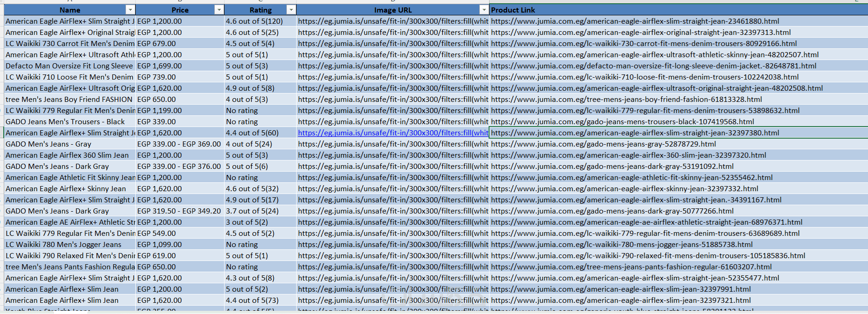
Task: Select price cell "EGP 679.00"
Action: coord(180,43)
